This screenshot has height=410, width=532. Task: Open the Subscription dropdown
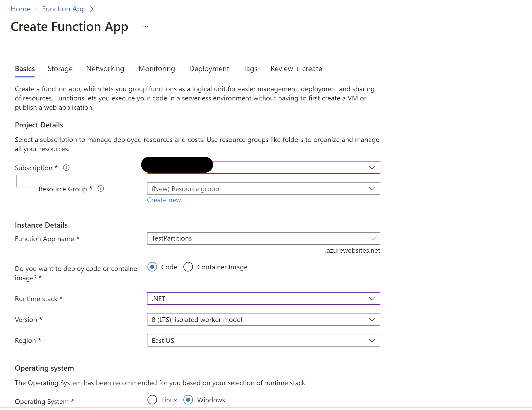[x=263, y=167]
